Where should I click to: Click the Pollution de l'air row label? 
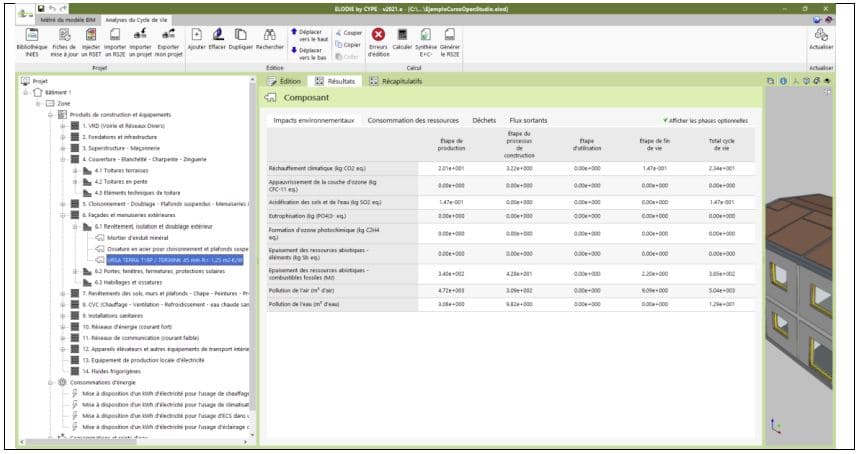tap(301, 290)
